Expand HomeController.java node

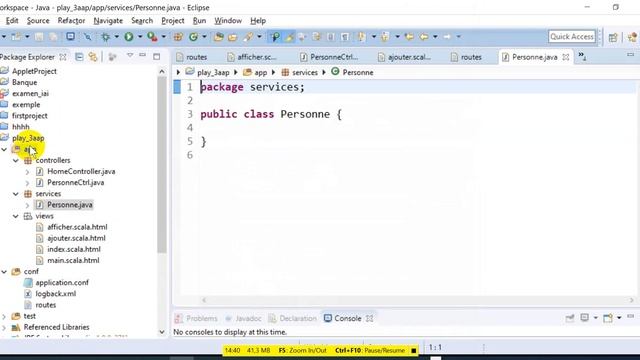(27, 172)
